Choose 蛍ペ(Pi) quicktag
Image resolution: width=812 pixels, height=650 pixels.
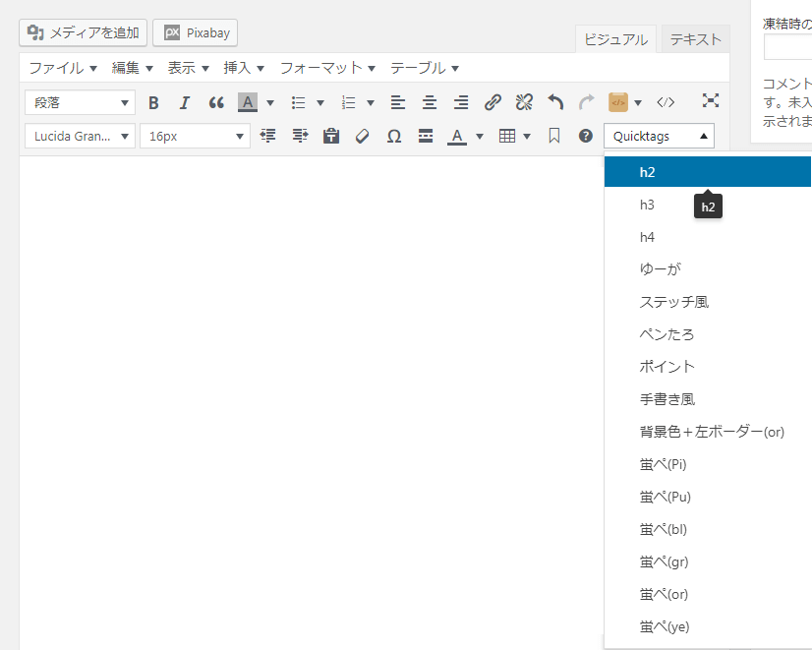coord(708,464)
